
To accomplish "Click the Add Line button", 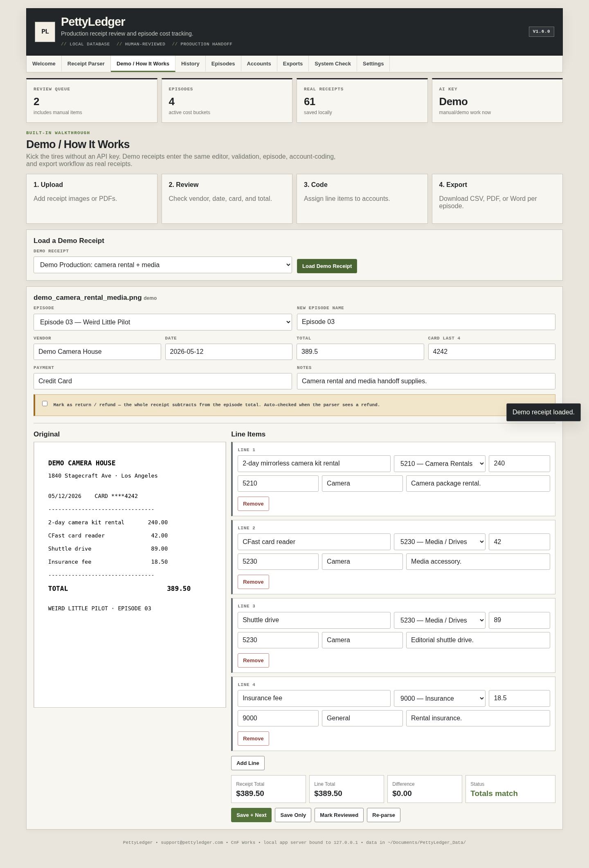I will [248, 763].
